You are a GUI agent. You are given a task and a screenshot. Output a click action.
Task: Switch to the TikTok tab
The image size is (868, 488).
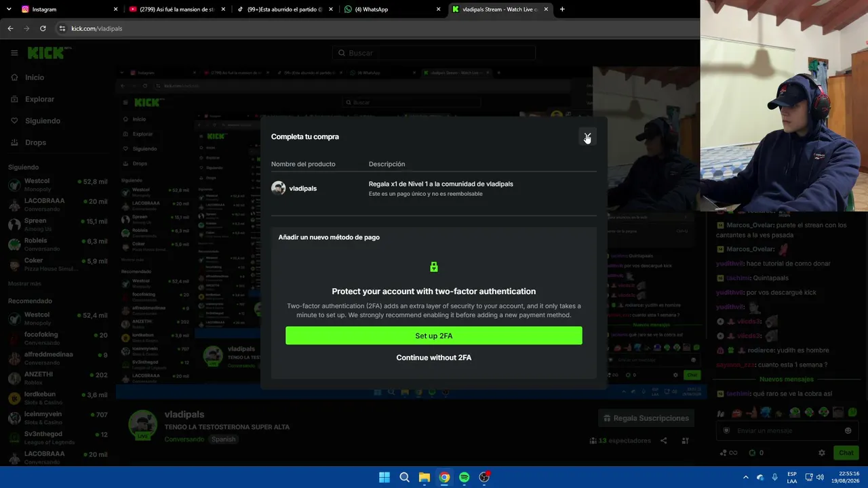[285, 9]
